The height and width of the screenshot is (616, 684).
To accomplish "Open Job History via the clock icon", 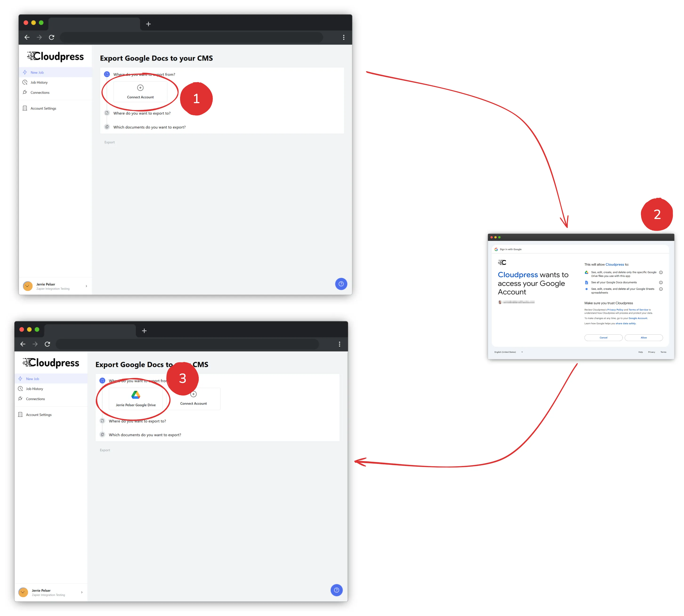I will [x=25, y=82].
